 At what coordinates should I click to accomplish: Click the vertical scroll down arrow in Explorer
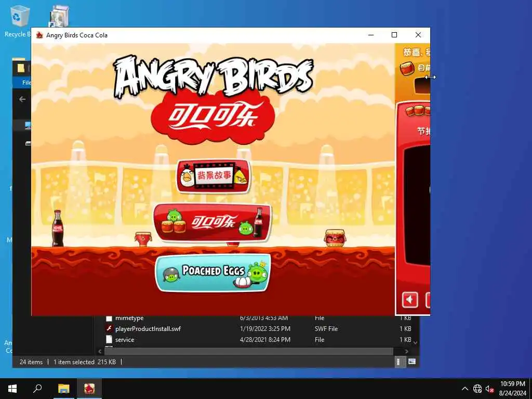[415, 343]
